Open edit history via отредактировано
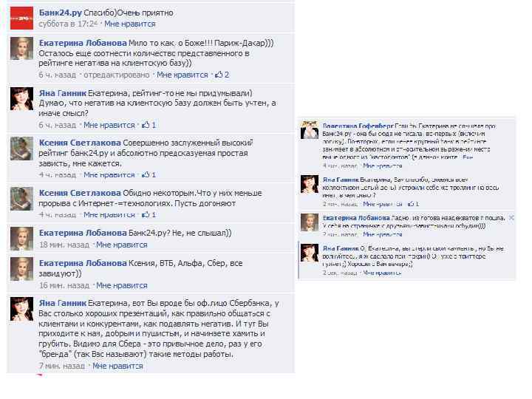The image size is (532, 399). 117,75
